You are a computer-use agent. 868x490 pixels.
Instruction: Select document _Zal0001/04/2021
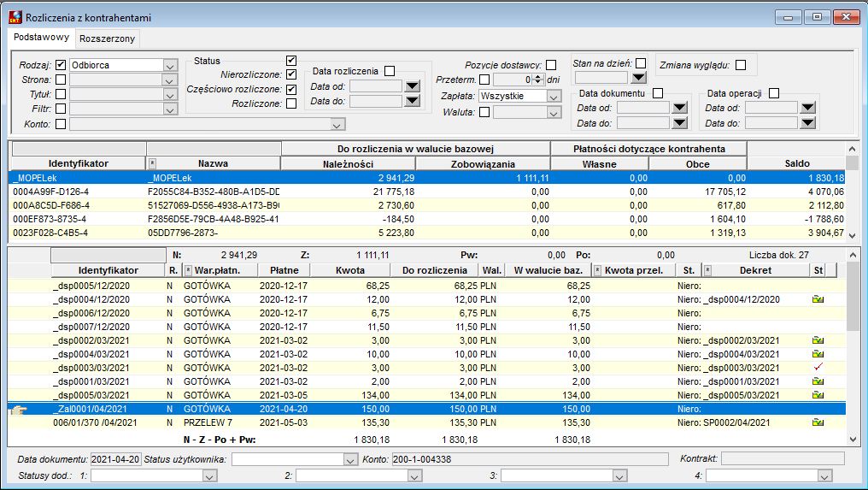426,409
